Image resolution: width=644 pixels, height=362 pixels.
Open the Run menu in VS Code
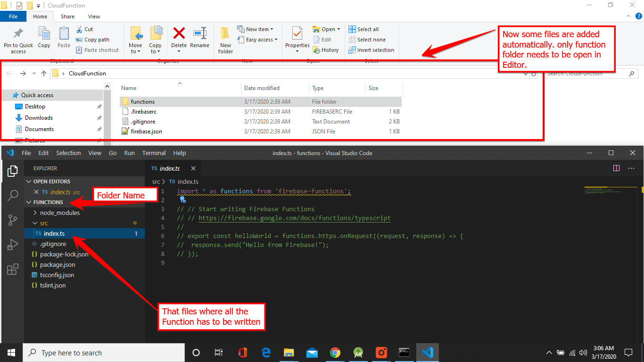click(129, 153)
